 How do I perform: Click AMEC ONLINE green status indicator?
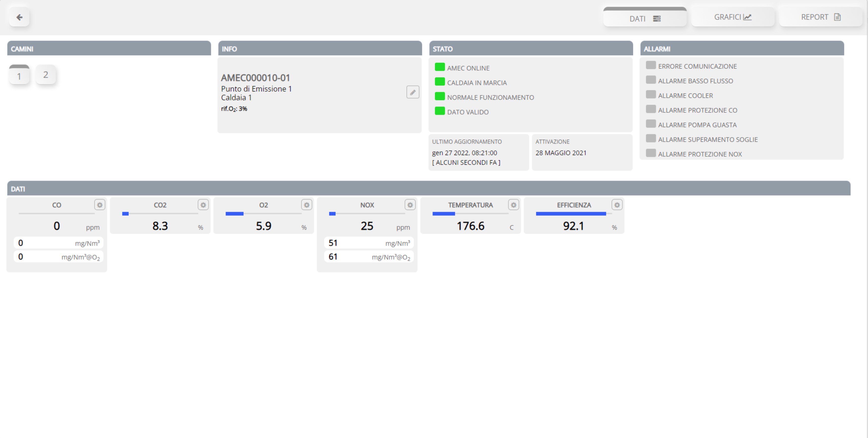tap(440, 67)
